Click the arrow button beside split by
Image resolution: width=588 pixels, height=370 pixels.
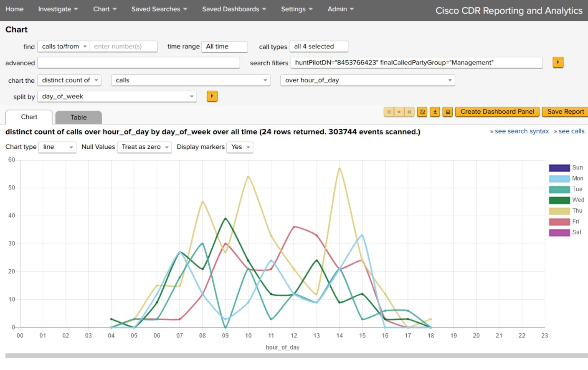coord(212,97)
